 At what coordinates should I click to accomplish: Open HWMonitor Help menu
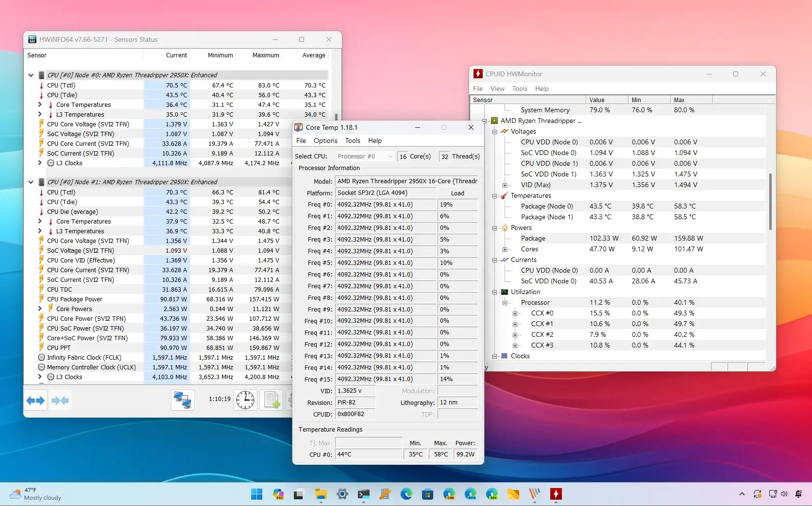coord(542,88)
